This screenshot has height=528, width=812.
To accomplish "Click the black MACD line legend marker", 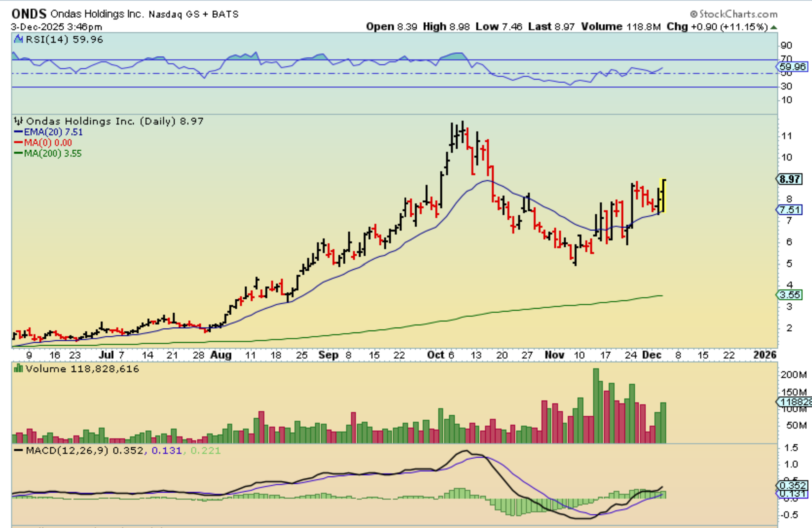I will click(18, 451).
